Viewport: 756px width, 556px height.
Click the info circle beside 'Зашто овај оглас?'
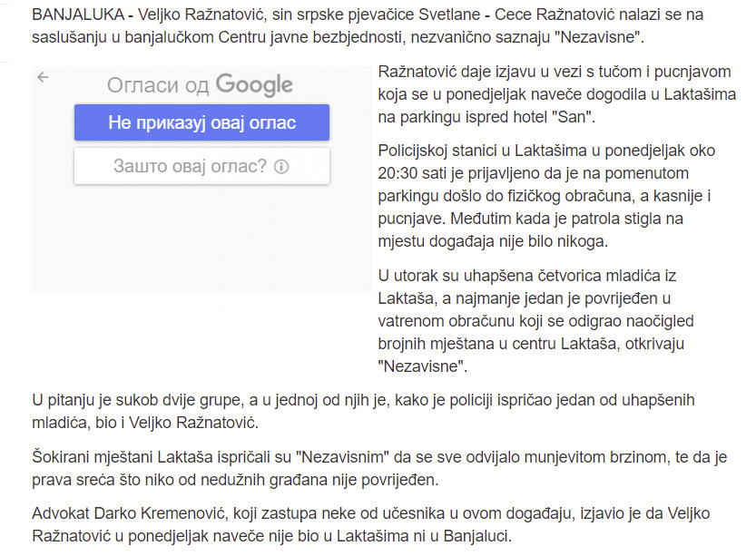pos(281,167)
